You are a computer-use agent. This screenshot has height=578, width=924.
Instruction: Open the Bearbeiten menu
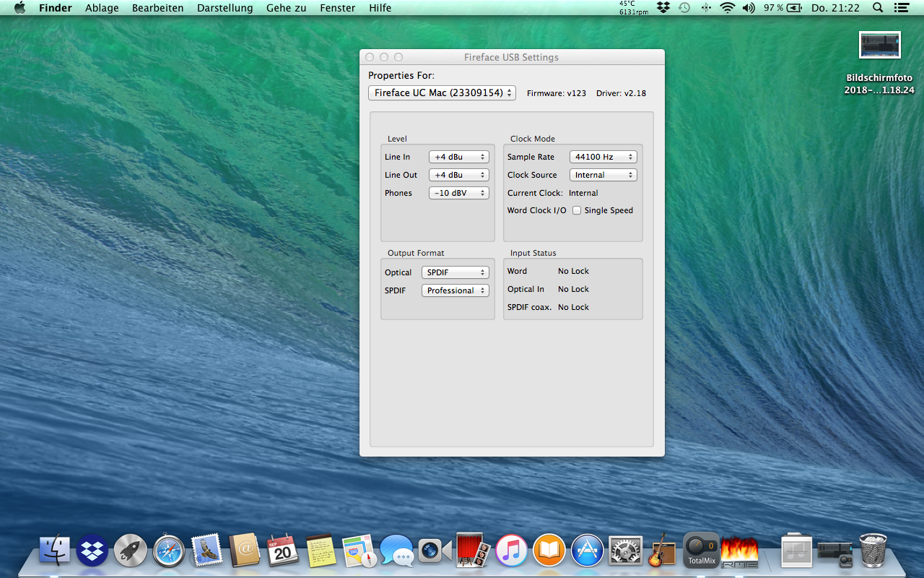(x=158, y=8)
